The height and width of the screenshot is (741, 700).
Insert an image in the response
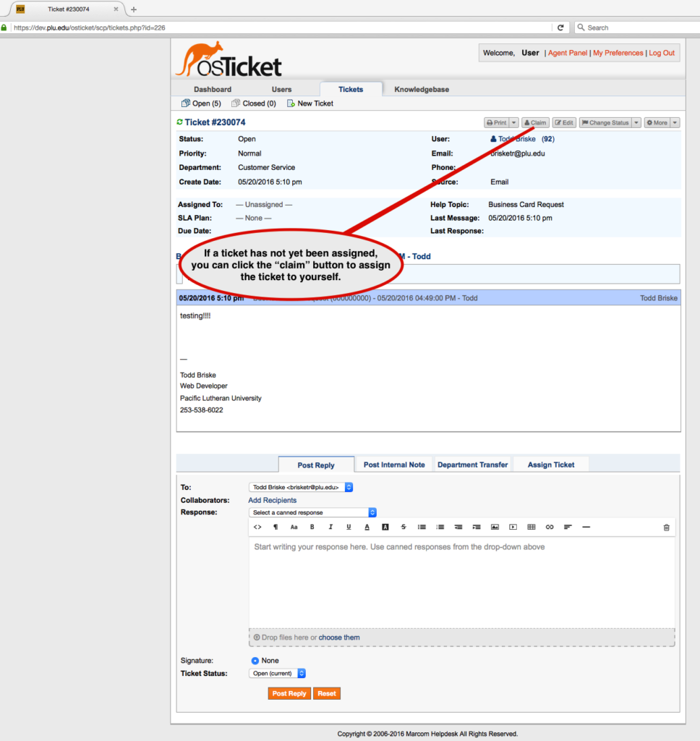click(x=495, y=527)
